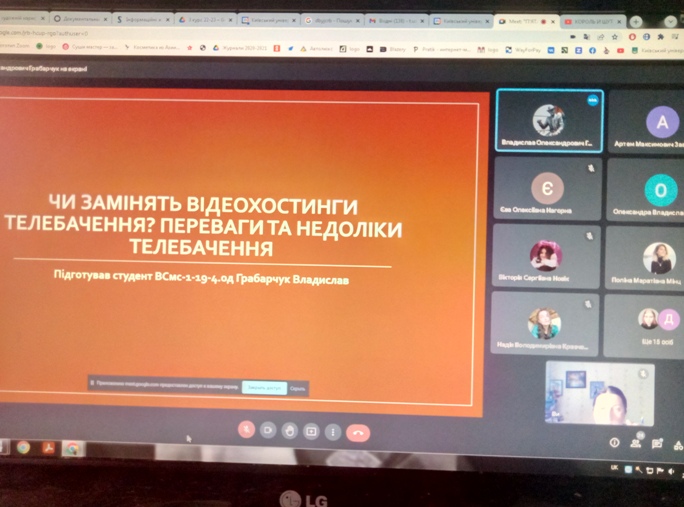Switch to the Gmail 'Вхідні' tab
Screen dimensions: 684x507
click(x=395, y=21)
